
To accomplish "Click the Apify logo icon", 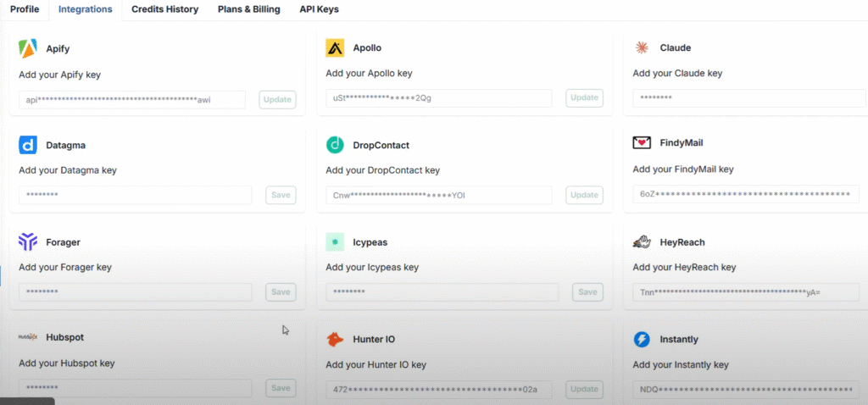I will point(28,49).
